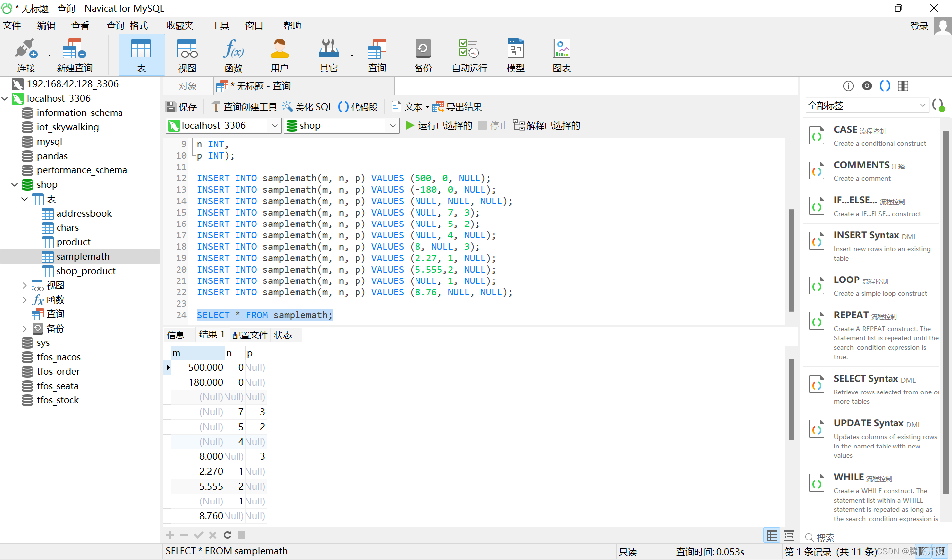The image size is (952, 560).
Task: Click the SQL editor vertical scrollbar
Action: point(791,260)
